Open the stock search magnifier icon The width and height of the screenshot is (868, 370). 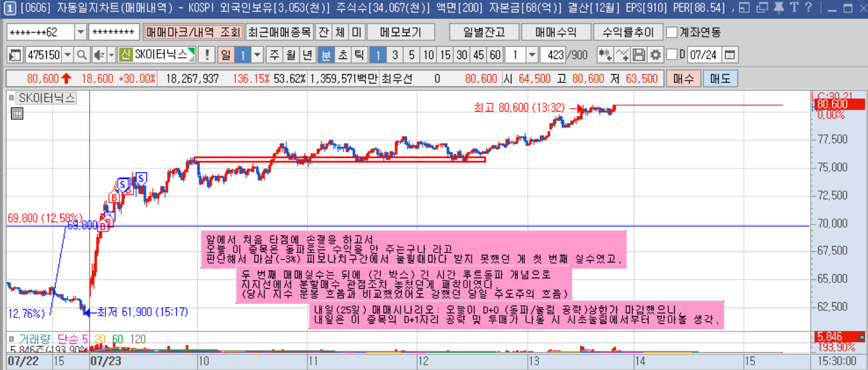tap(81, 55)
